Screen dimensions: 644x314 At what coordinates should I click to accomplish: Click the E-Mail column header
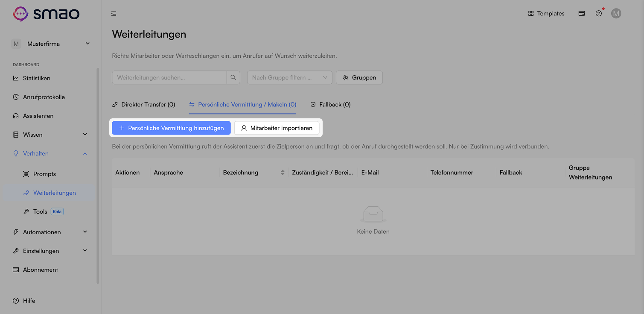click(x=370, y=173)
